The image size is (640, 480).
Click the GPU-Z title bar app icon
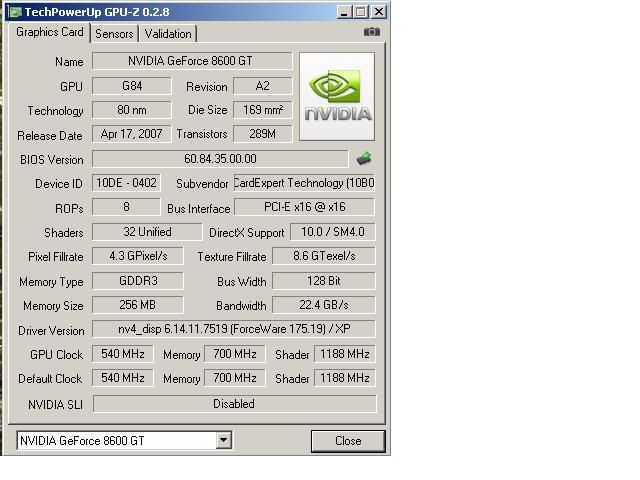click(x=15, y=12)
